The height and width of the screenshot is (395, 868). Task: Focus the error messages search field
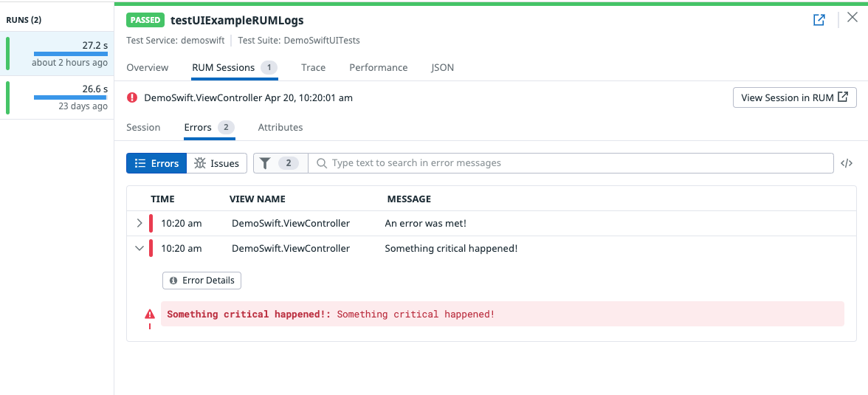point(576,163)
